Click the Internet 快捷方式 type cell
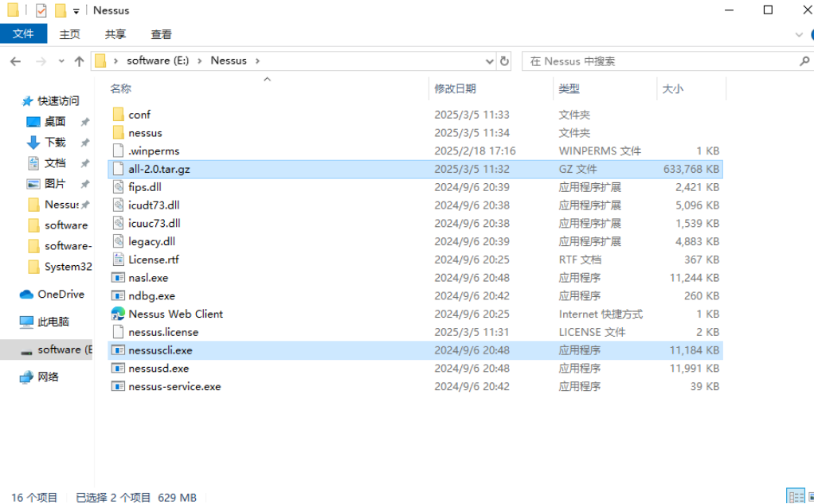The height and width of the screenshot is (504, 814). (x=601, y=314)
